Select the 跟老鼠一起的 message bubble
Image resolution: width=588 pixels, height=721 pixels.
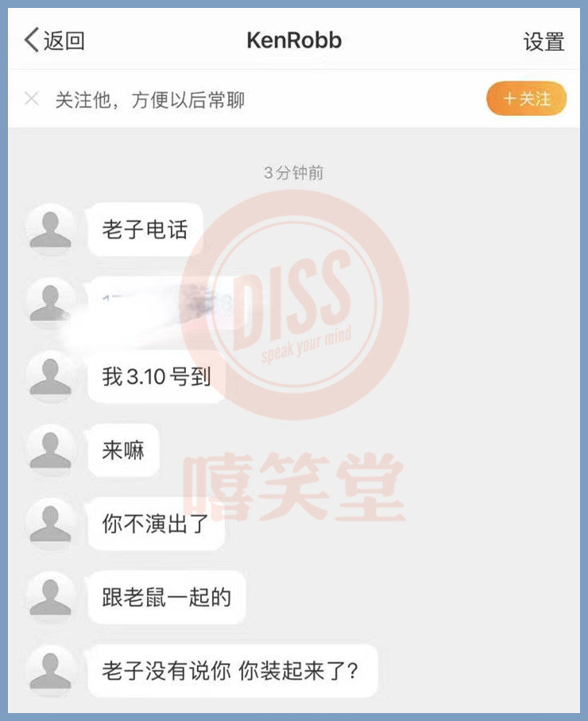click(x=166, y=597)
